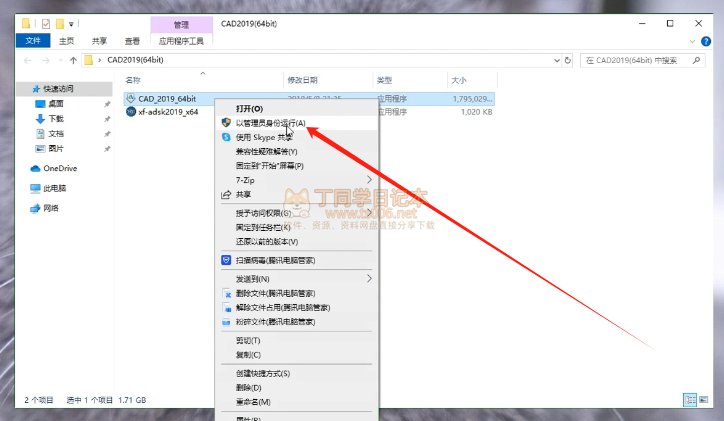
Task: Open 快速访问 in the navigation pane
Action: pos(58,89)
